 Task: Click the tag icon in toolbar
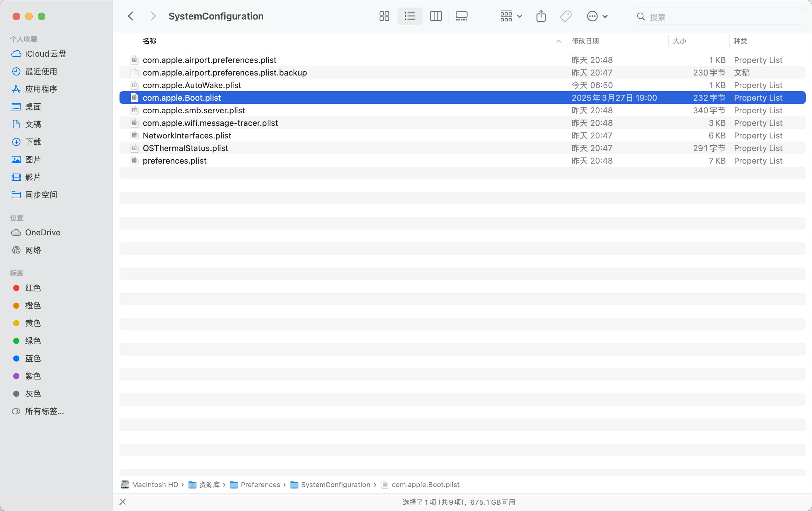(x=566, y=16)
